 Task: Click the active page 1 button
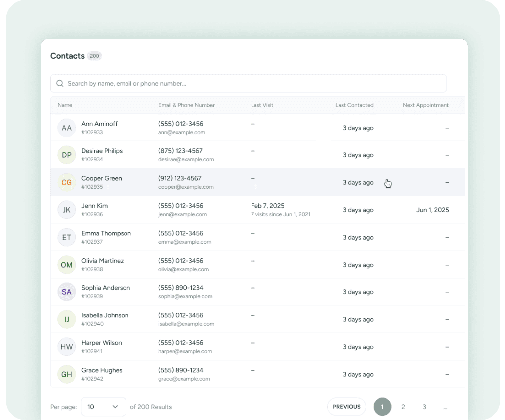[382, 407]
